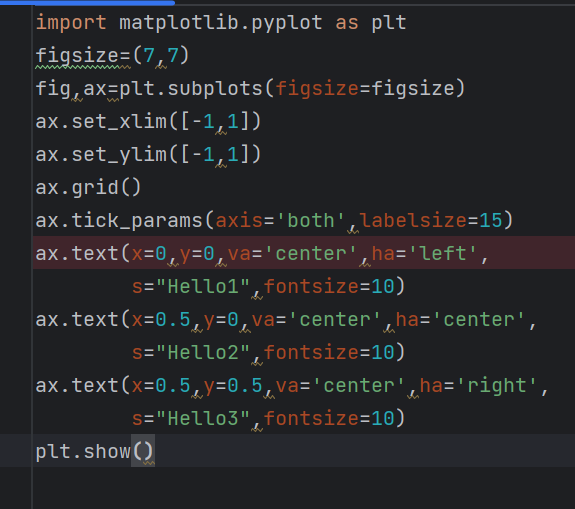Click the left gutter beside plt.show line
This screenshot has height=509, width=575.
tap(16, 451)
